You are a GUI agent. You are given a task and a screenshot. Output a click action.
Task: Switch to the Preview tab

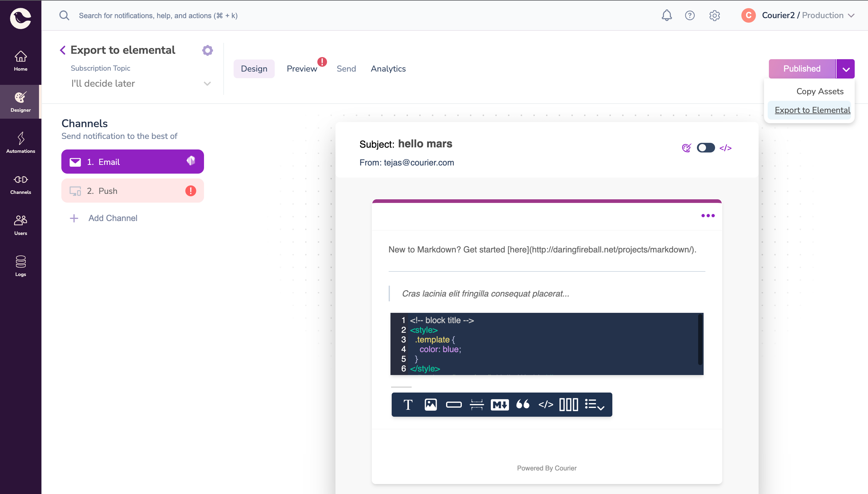point(302,69)
